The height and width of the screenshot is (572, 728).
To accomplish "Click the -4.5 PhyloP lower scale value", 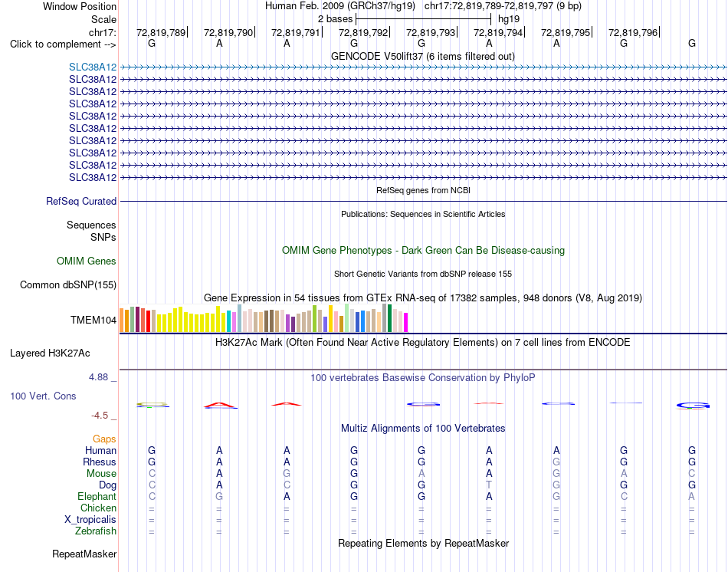I will [x=100, y=416].
